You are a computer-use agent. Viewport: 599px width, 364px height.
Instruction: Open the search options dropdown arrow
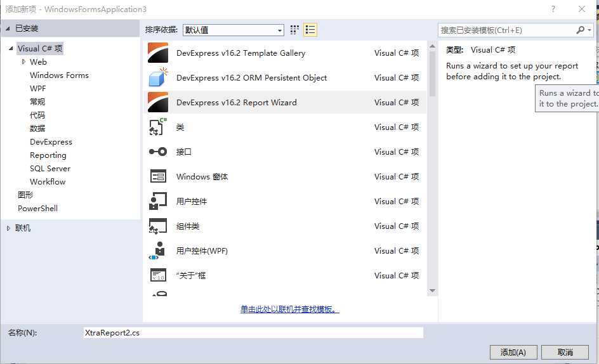[x=589, y=30]
